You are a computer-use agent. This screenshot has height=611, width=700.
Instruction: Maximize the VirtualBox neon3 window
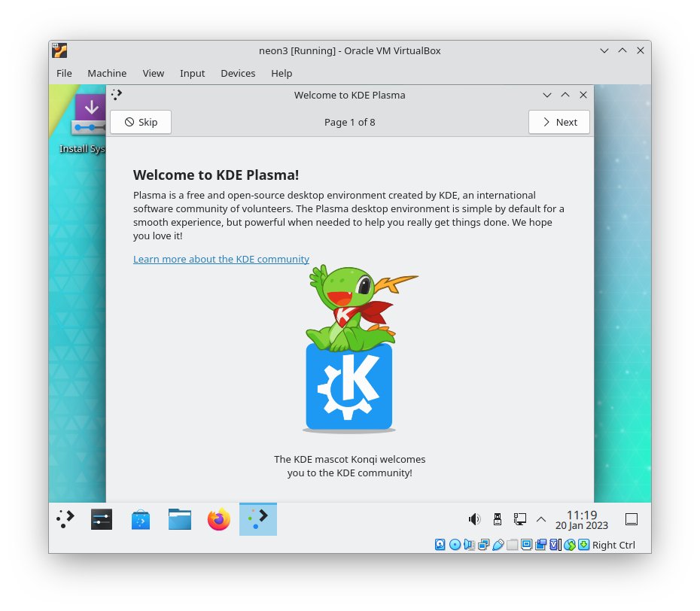click(622, 50)
